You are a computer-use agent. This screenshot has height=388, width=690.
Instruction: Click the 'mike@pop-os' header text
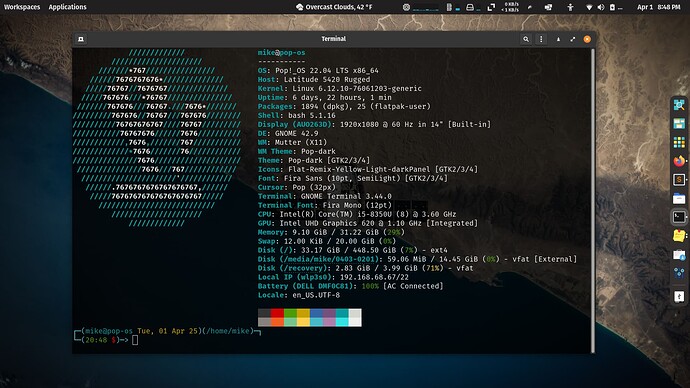282,53
